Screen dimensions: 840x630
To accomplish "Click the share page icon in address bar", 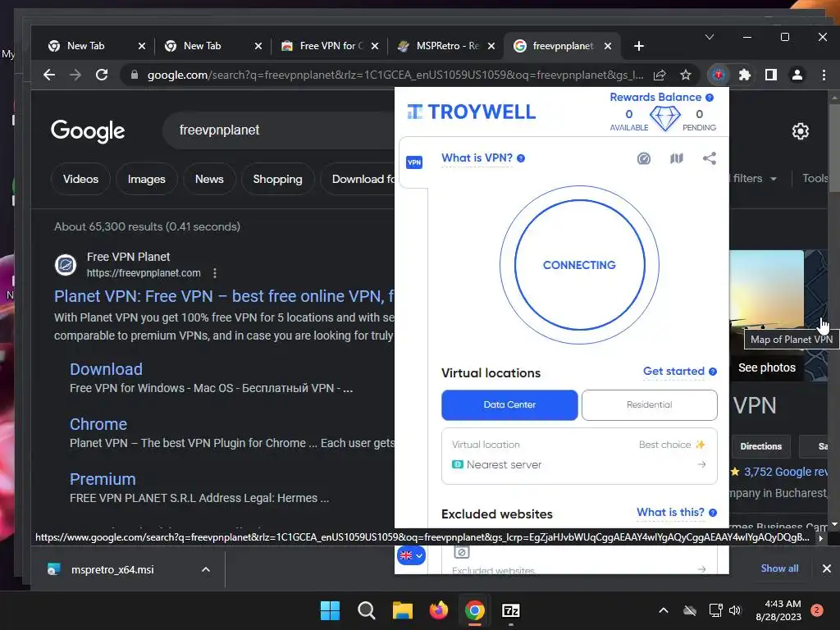I will [x=660, y=75].
